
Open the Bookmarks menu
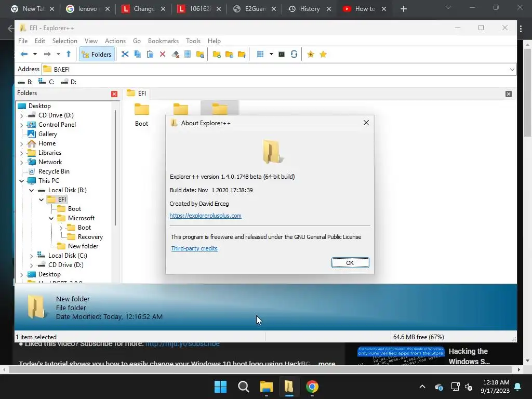163,41
